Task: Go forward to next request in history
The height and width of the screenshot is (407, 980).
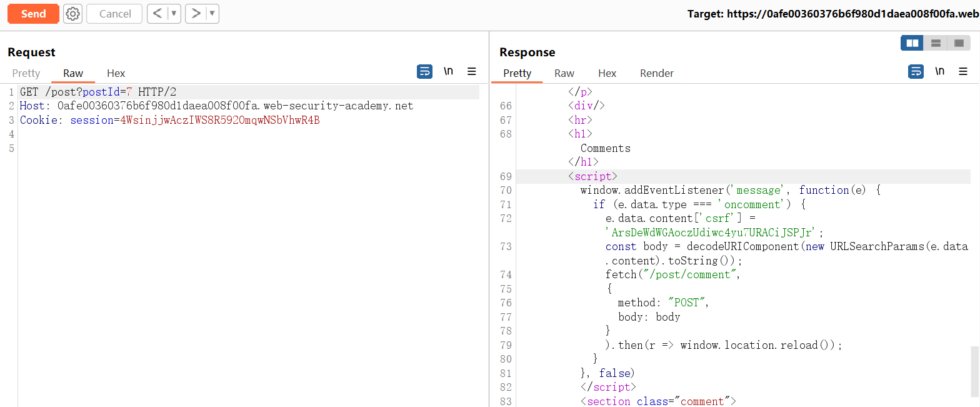Action: 196,14
